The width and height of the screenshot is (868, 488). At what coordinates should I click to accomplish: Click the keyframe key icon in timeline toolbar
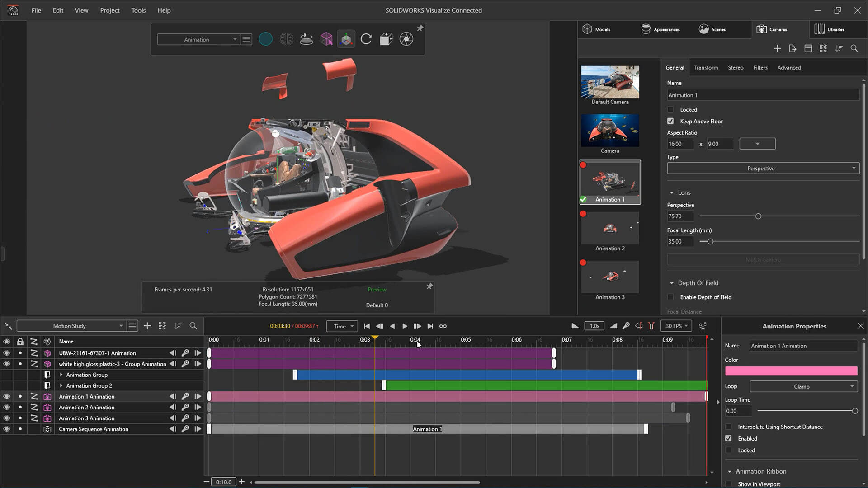[x=626, y=326]
